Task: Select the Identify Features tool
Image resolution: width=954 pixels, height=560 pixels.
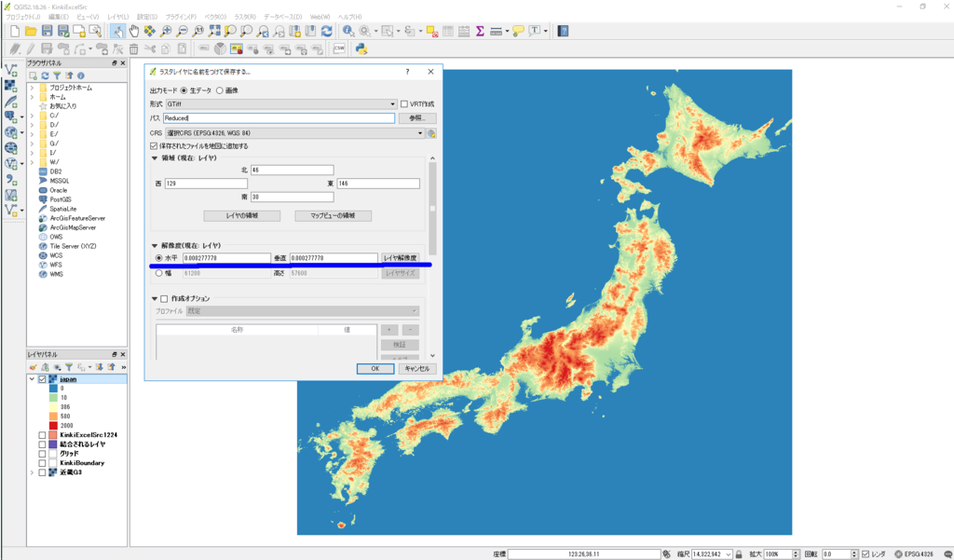Action: (x=348, y=31)
